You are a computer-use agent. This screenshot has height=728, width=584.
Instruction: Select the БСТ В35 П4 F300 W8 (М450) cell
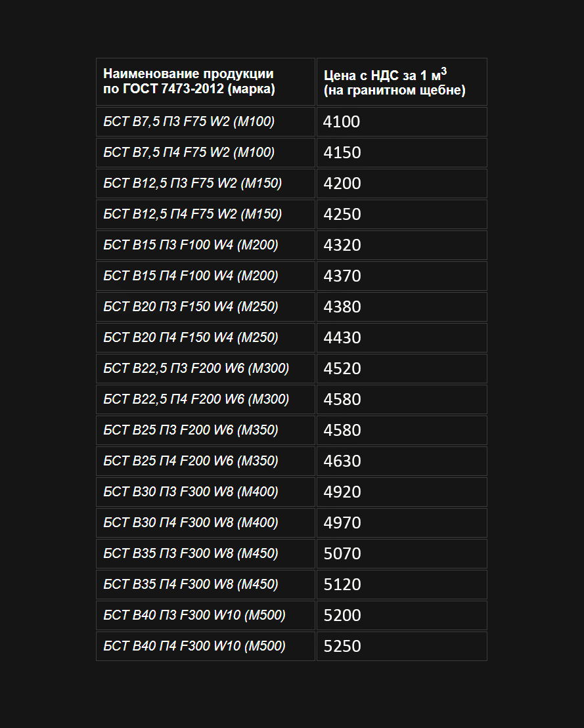206,584
